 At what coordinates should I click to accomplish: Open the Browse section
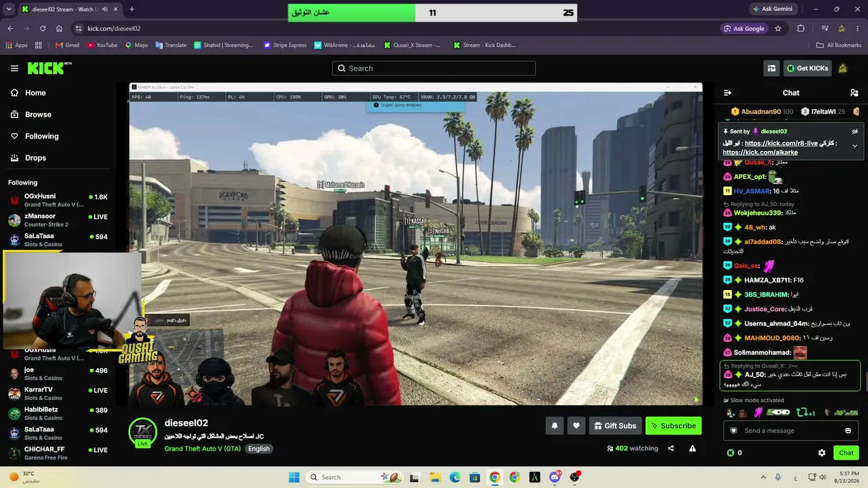point(38,115)
